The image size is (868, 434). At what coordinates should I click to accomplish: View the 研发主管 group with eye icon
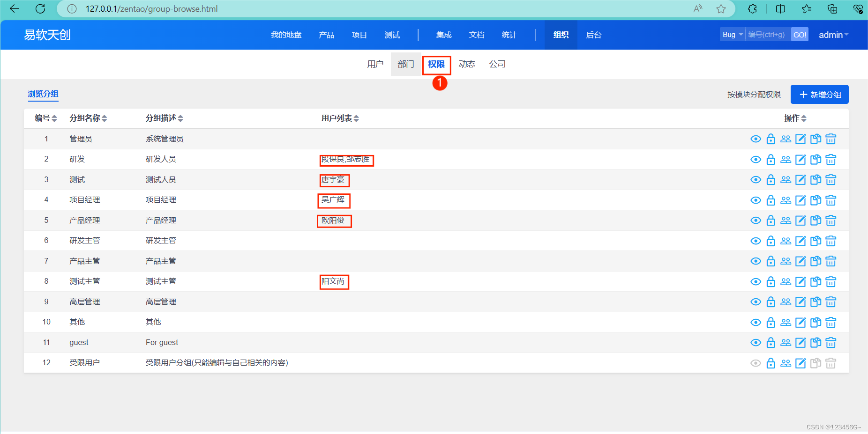pos(756,241)
